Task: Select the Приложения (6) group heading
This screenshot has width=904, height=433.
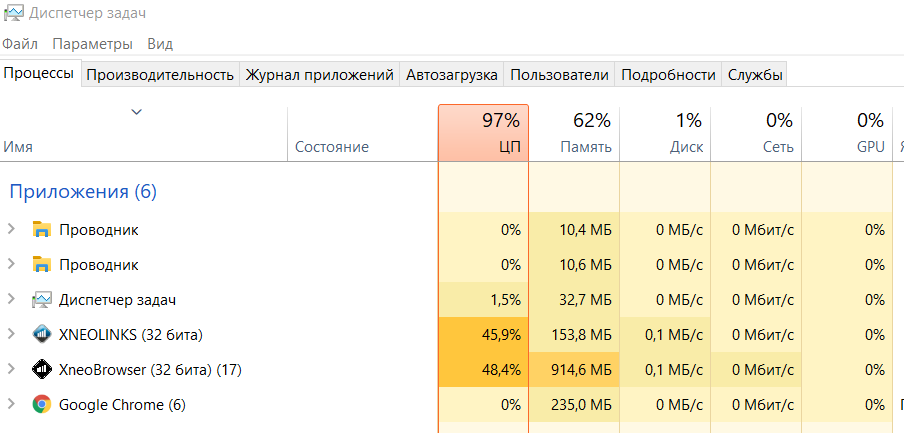Action: click(x=83, y=191)
